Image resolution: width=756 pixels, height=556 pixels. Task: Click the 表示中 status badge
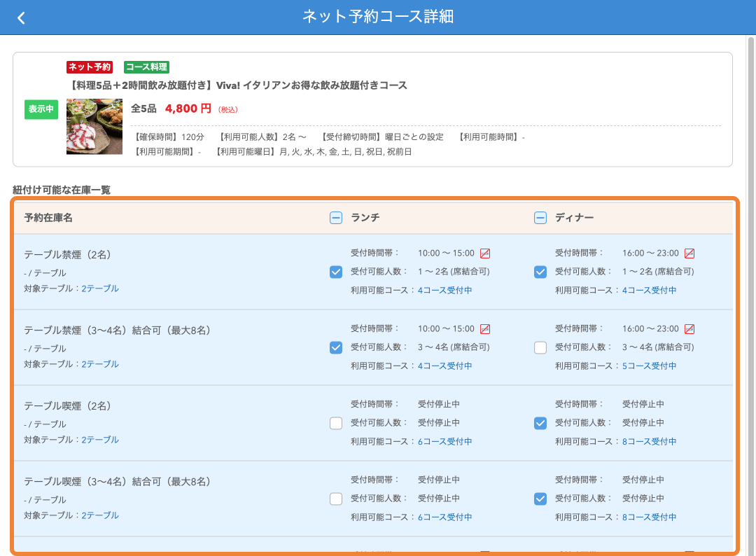[41, 109]
